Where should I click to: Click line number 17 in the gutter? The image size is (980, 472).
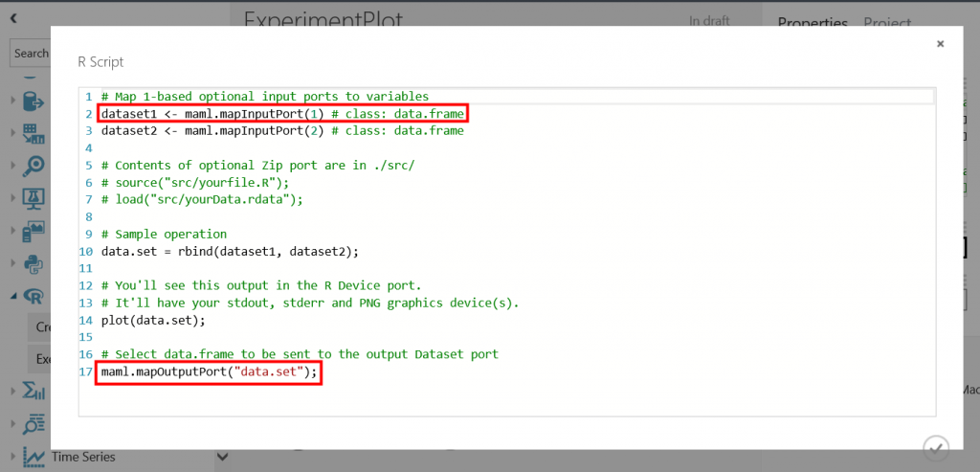[85, 372]
